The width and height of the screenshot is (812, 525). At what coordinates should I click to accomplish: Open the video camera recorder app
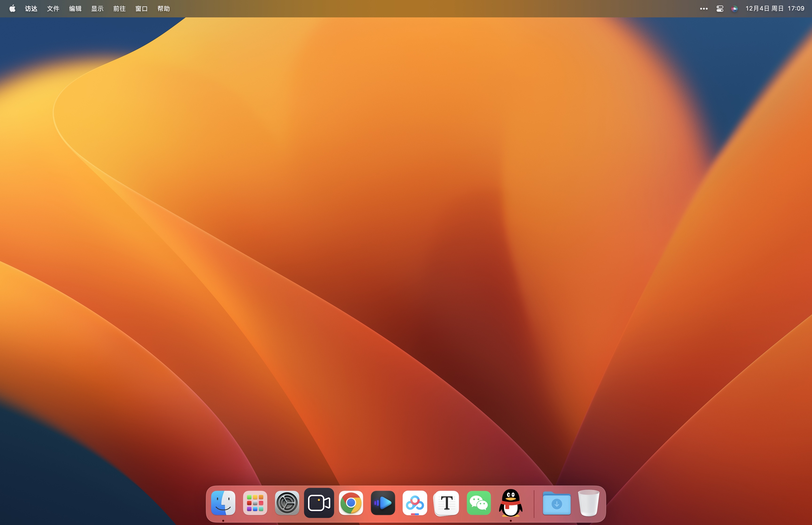(x=319, y=503)
